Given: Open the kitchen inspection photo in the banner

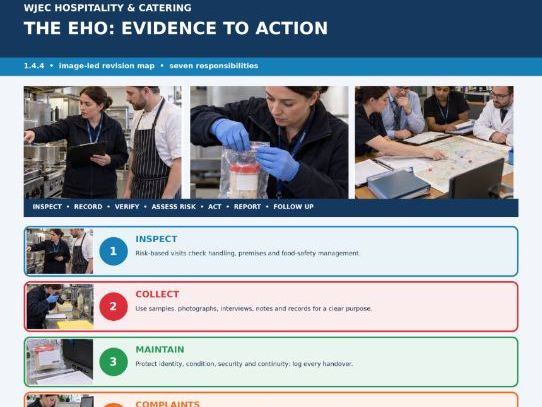Looking at the screenshot, I should point(103,142).
